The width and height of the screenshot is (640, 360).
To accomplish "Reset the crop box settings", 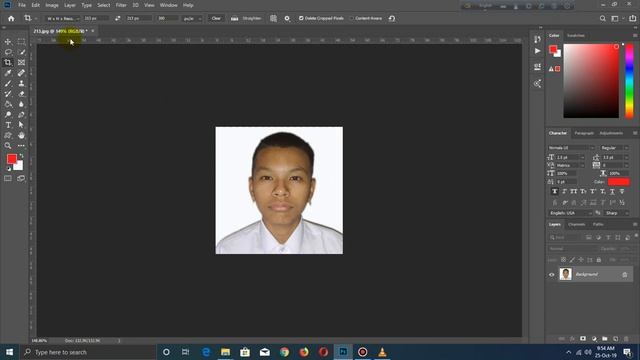I will (392, 18).
